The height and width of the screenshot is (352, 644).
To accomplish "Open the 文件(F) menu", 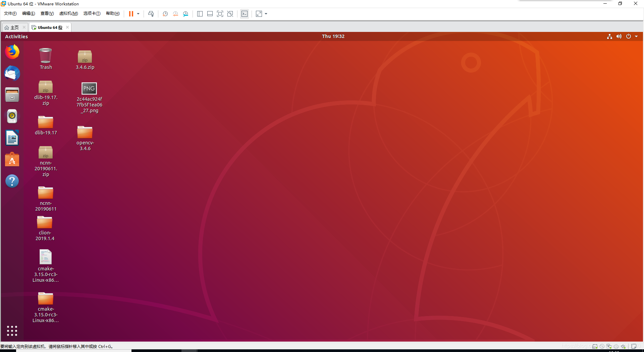I will coord(10,13).
